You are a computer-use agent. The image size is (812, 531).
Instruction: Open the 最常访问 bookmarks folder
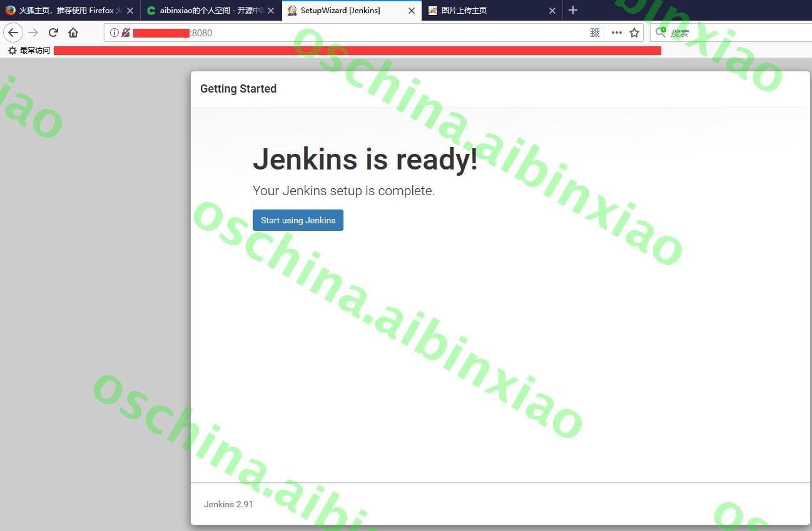(x=29, y=50)
